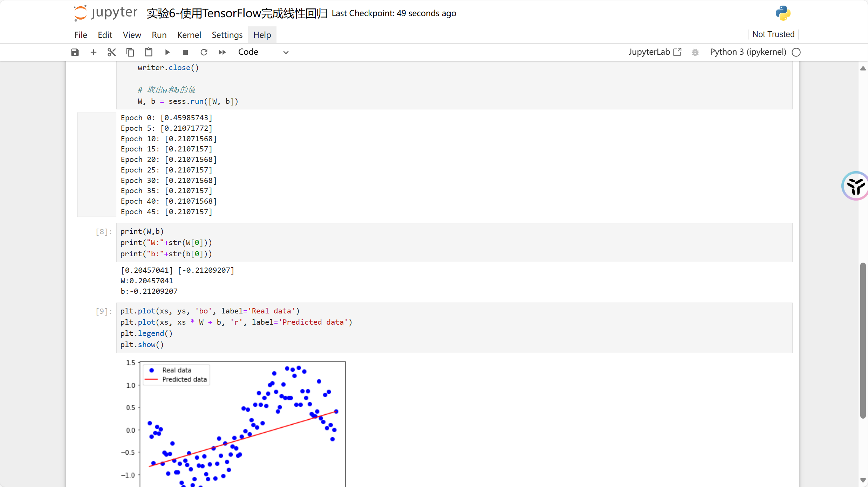
Task: Restart the kernel with the circular arrow icon
Action: pyautogui.click(x=204, y=52)
